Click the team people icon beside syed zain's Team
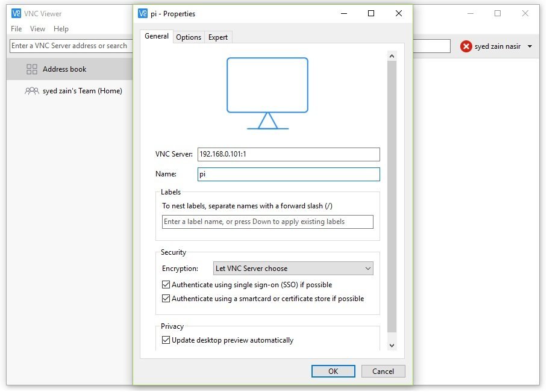 click(32, 91)
